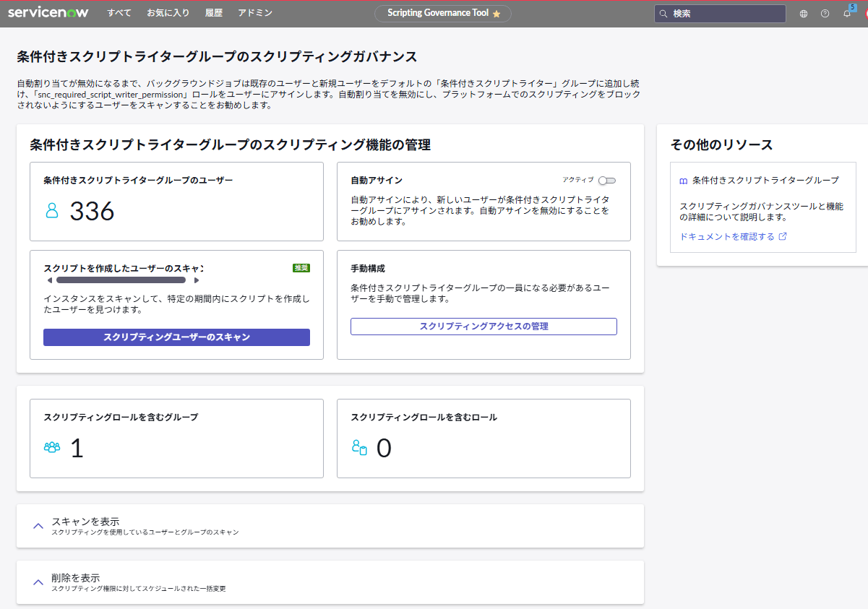The height and width of the screenshot is (609, 868).
Task: Click the role icon beside the count 0
Action: point(359,447)
